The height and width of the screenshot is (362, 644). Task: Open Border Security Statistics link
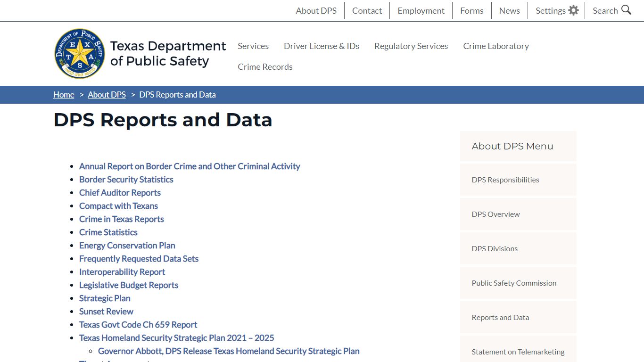[x=126, y=179]
